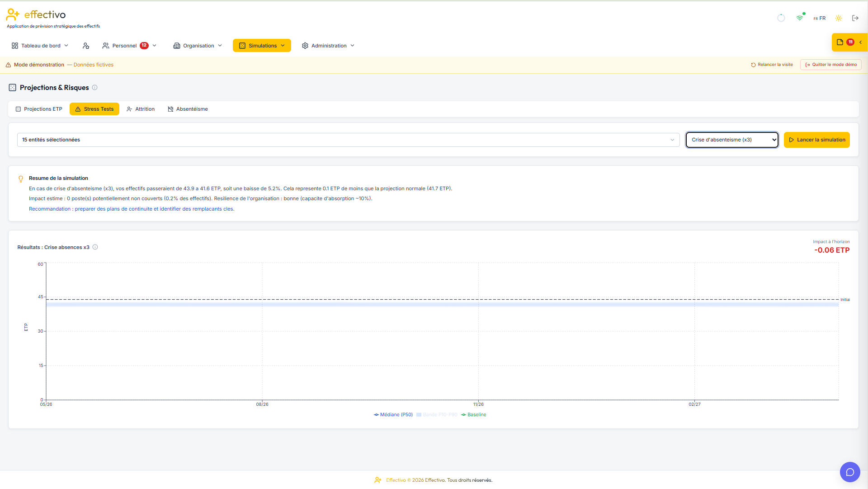Click the logout icon in header

tap(855, 18)
